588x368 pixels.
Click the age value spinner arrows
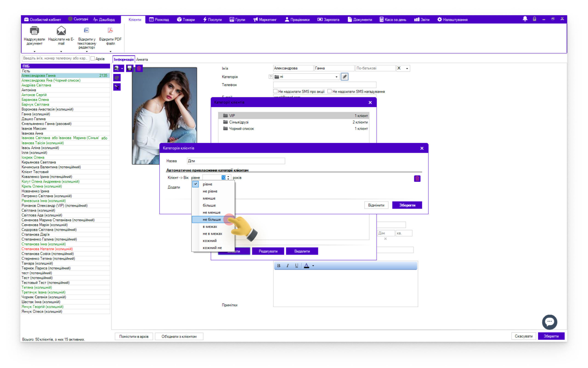click(x=228, y=178)
